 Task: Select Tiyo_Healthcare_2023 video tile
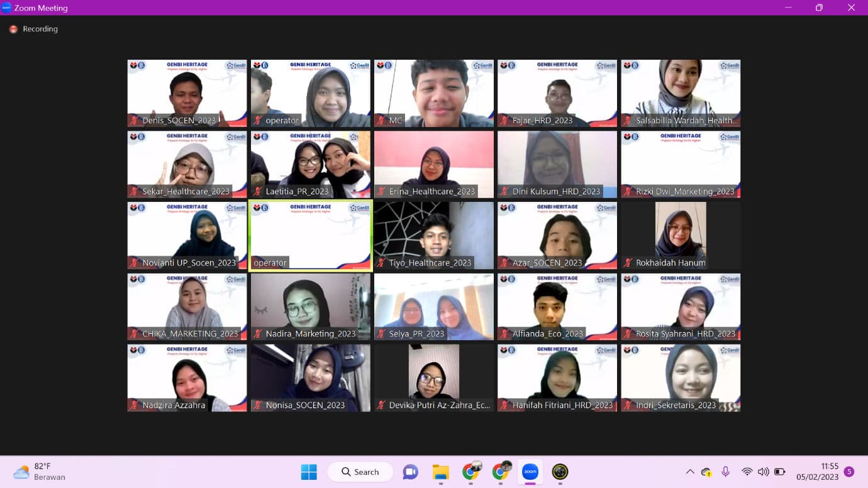434,236
